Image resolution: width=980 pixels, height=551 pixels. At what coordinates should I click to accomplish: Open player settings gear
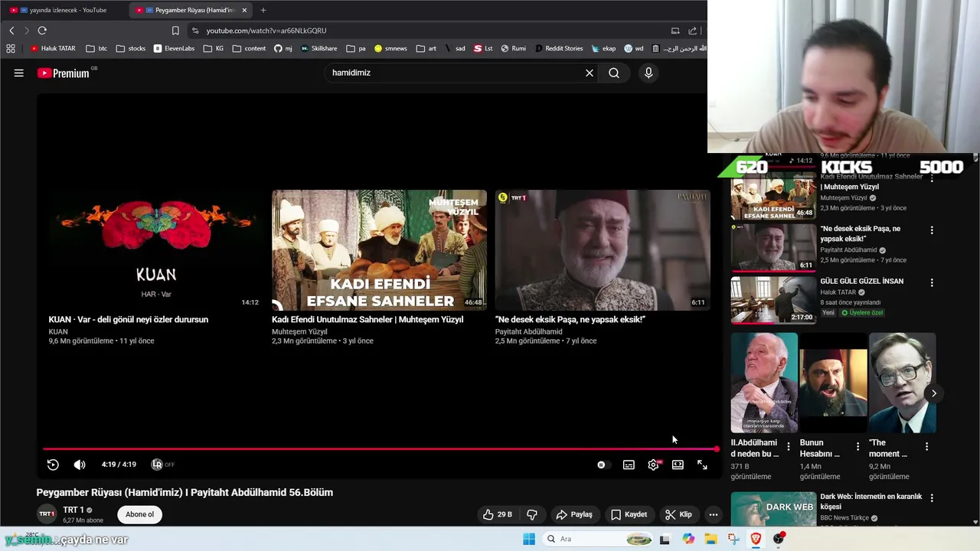click(x=653, y=465)
